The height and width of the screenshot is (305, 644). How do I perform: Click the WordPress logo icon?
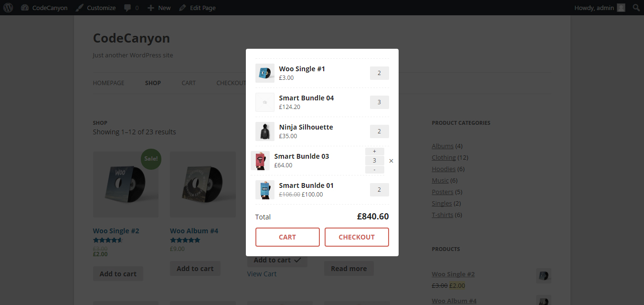pyautogui.click(x=9, y=8)
